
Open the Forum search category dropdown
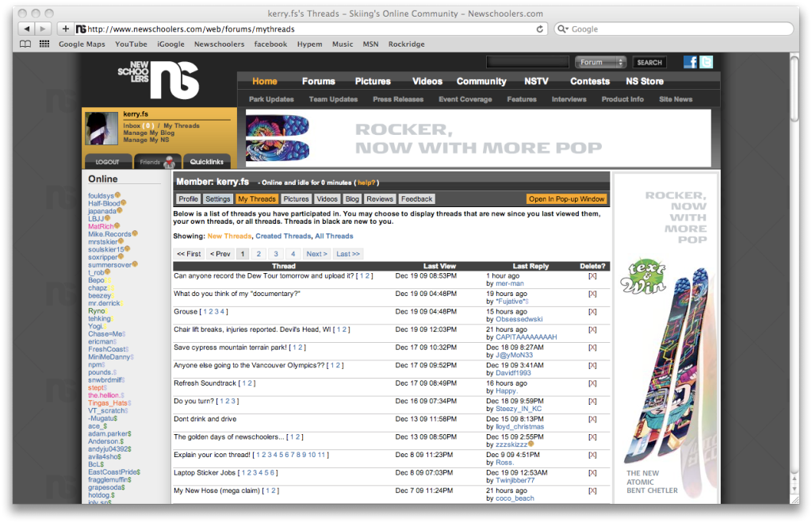[x=600, y=61]
